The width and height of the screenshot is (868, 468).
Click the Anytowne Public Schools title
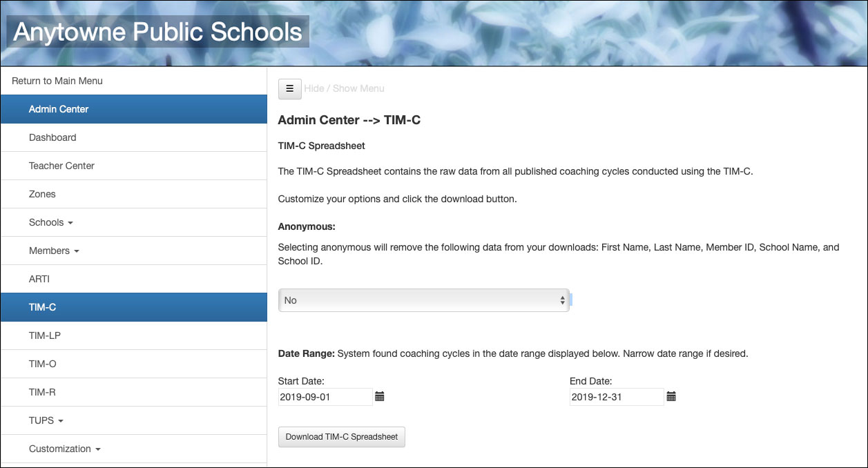click(158, 32)
